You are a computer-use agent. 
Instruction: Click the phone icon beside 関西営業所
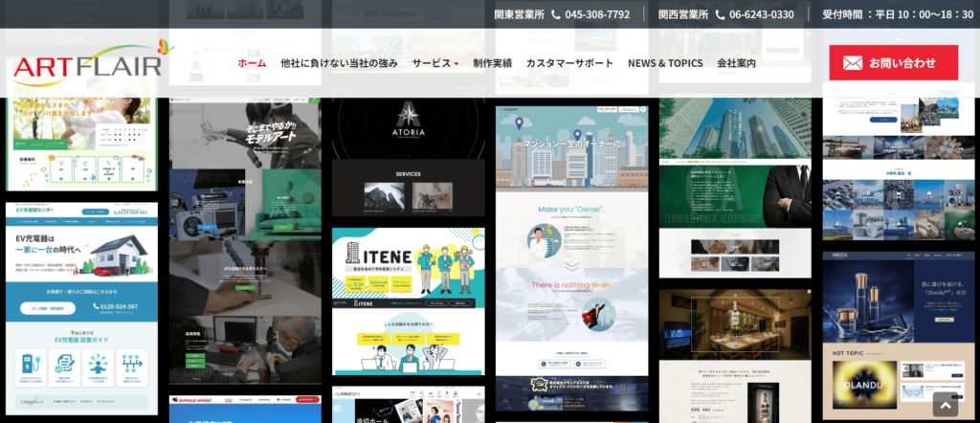(x=720, y=14)
